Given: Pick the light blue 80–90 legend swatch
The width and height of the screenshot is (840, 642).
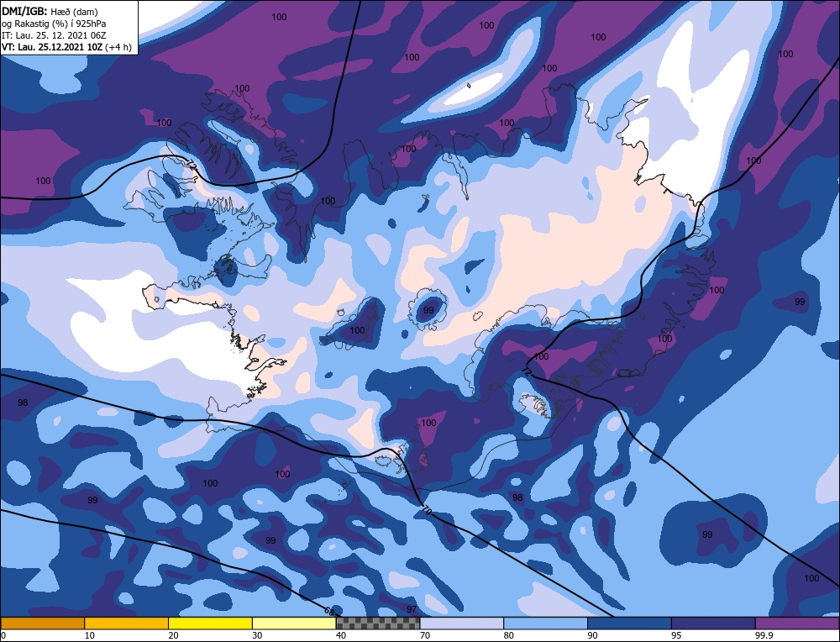Looking at the screenshot, I should click(x=545, y=623).
